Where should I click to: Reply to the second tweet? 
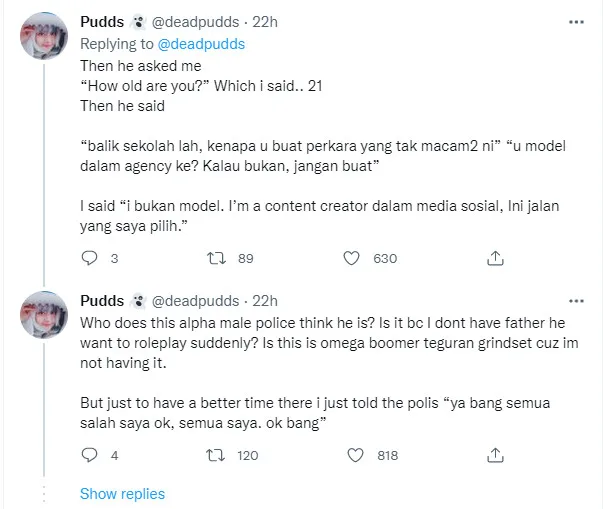coord(89,455)
